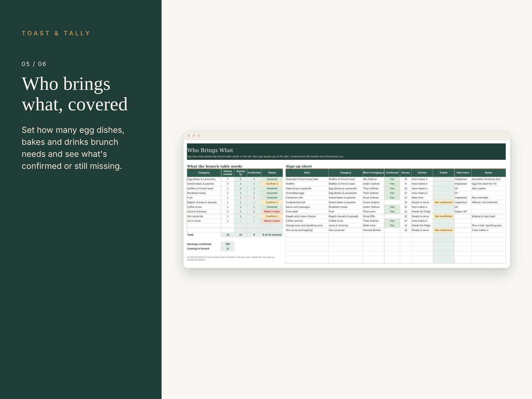Click the 'Dish' column header
Image resolution: width=532 pixels, height=399 pixels.
pos(307,173)
